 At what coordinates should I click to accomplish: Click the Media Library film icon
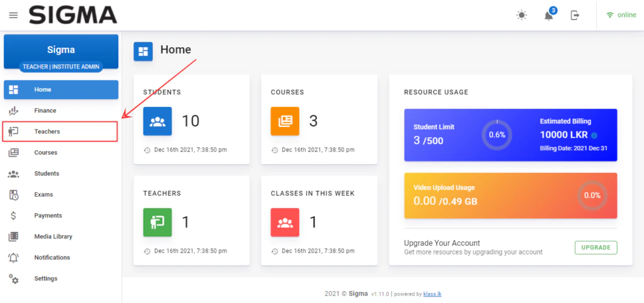click(14, 236)
